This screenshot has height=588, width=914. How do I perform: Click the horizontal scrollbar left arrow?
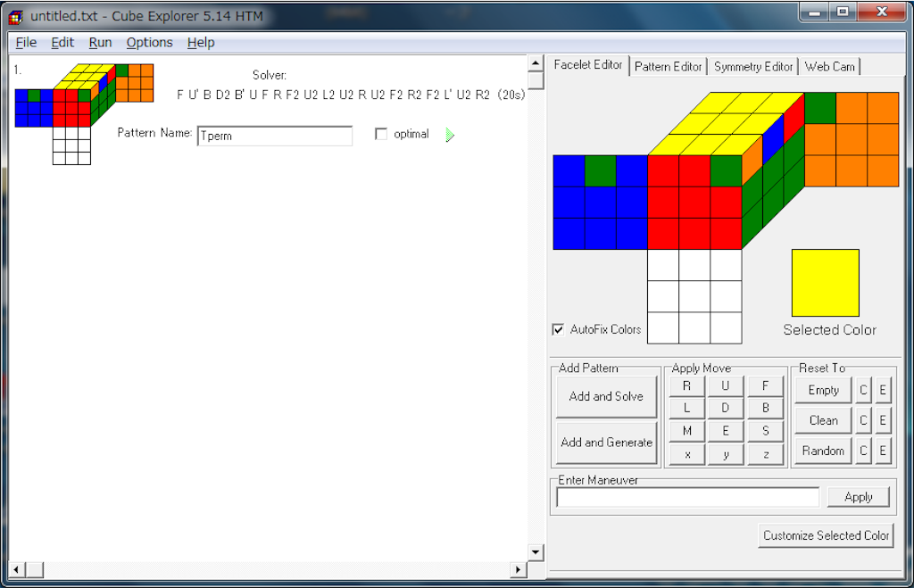[x=16, y=569]
